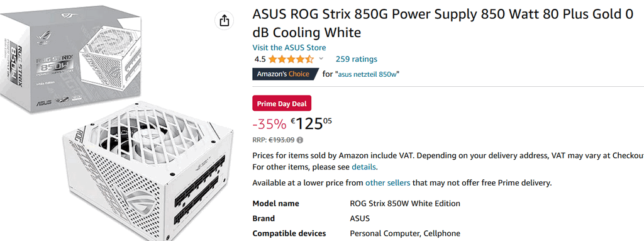Open the VAT 'details' link
Screen dimensions: 644x241
364,167
